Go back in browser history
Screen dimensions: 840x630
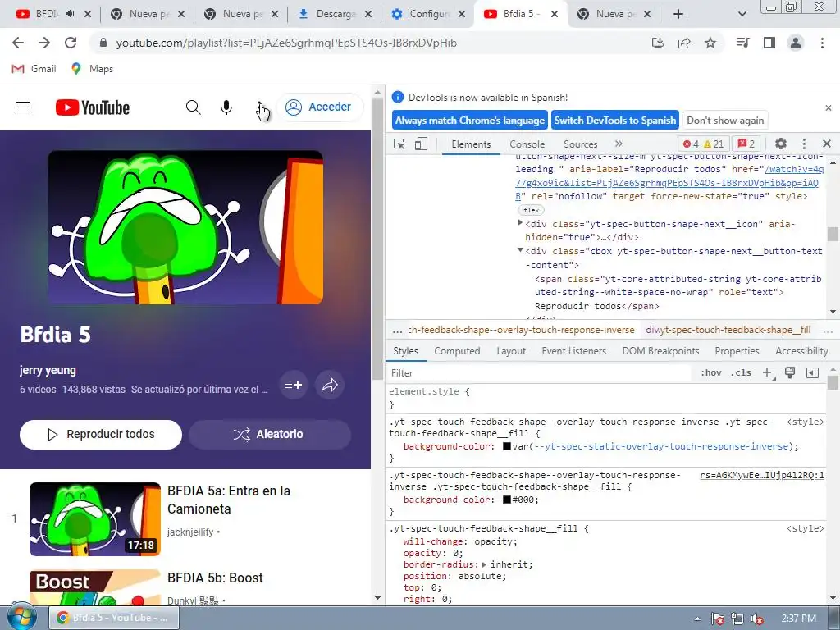18,43
